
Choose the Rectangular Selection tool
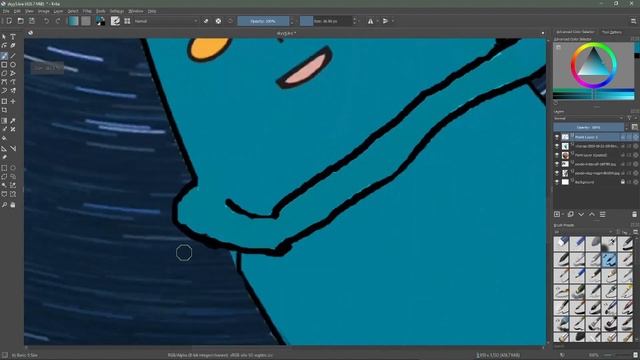tap(4, 168)
